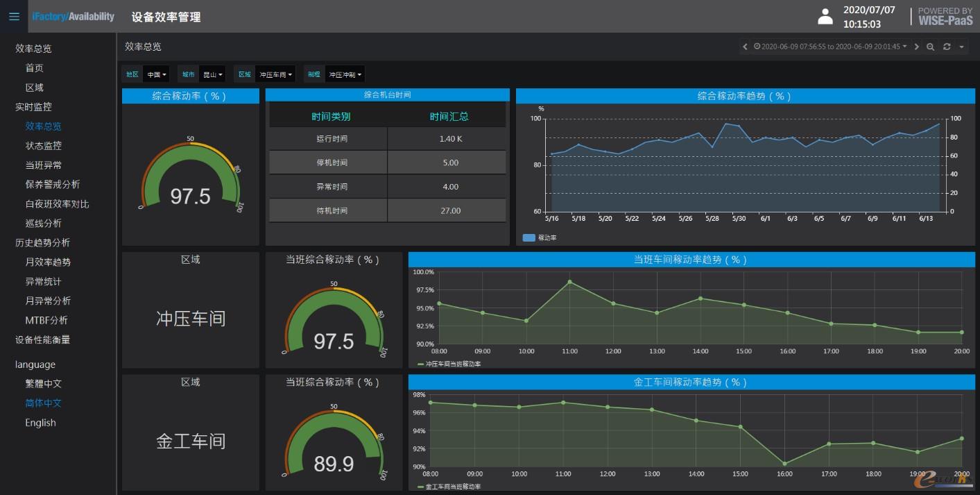Click the 当班车间稼动率趋势（%）panel title
Screen dimensions: 980x495
[x=691, y=260]
